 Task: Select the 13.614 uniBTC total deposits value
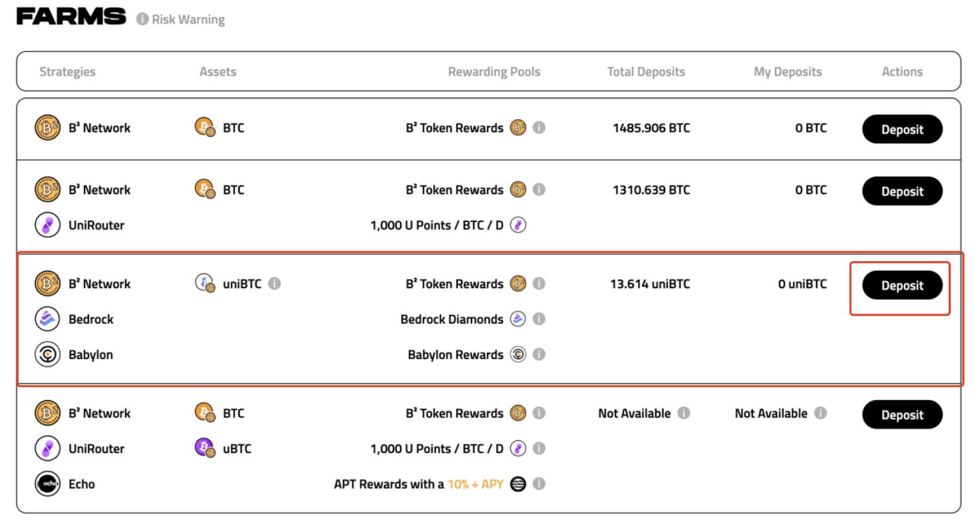point(650,284)
